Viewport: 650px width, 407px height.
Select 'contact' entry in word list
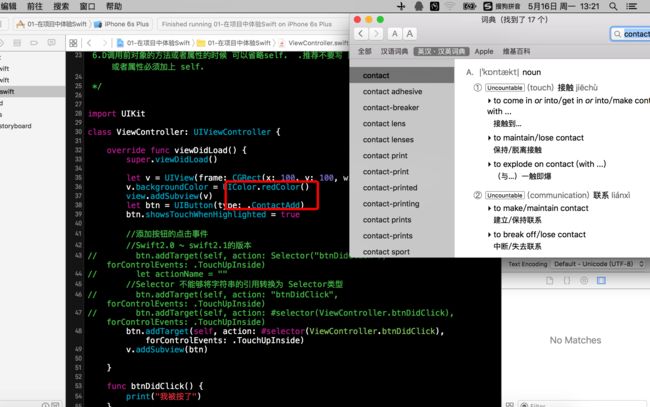402,75
